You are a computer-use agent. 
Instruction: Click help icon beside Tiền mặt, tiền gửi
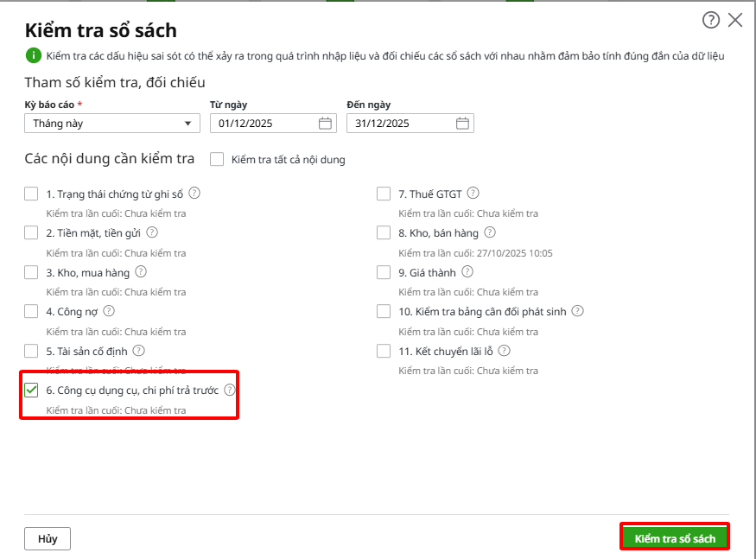click(152, 232)
